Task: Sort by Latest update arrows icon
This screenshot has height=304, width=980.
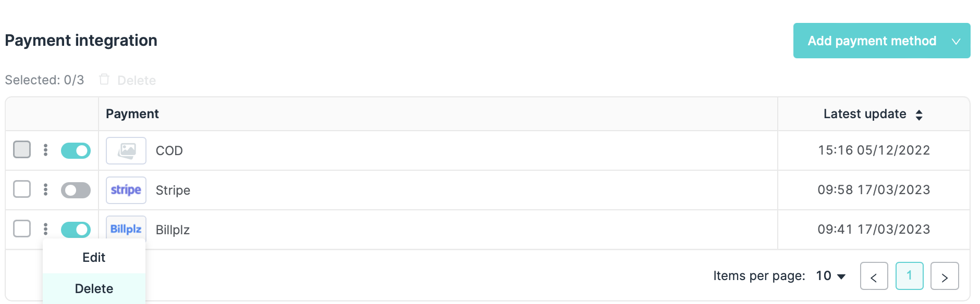Action: point(919,115)
